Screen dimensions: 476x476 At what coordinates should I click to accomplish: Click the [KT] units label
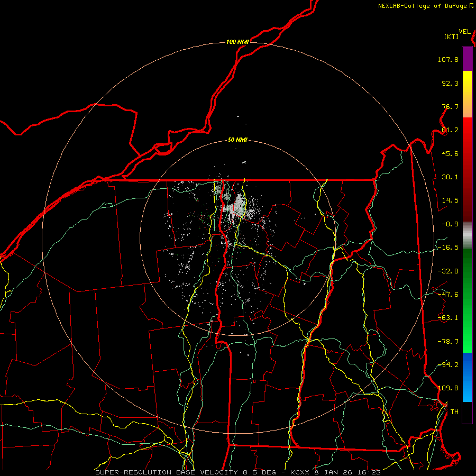pos(452,36)
